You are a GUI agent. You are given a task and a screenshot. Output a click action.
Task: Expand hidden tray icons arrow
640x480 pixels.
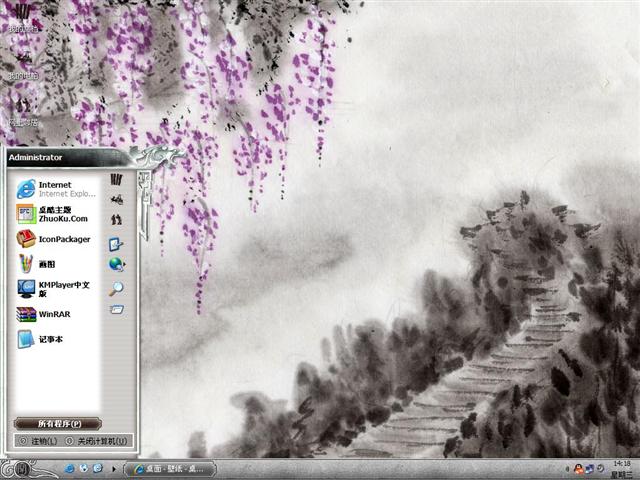(x=567, y=469)
